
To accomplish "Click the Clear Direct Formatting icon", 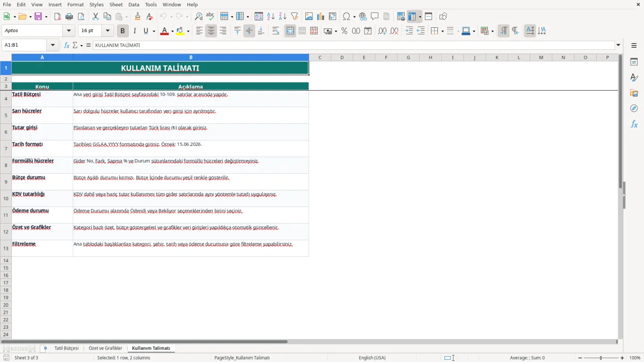I will click(x=149, y=17).
